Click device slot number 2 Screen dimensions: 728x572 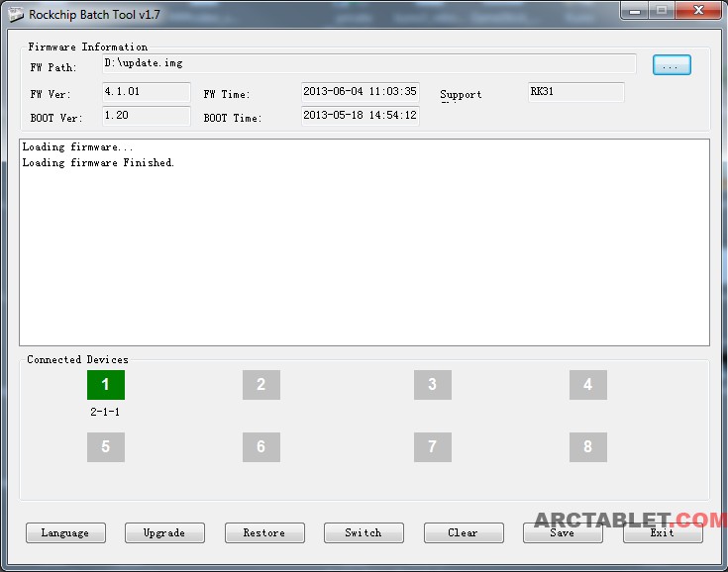[x=260, y=385]
